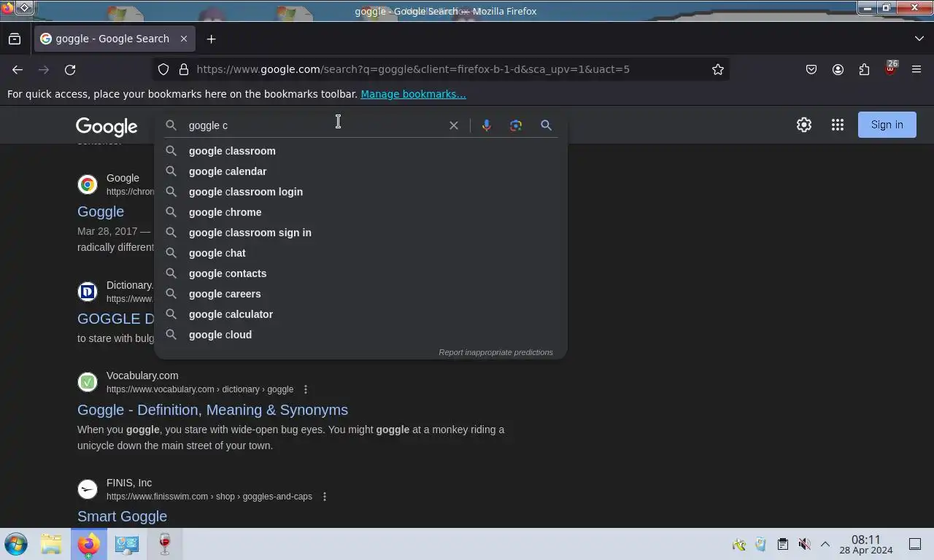The height and width of the screenshot is (560, 934).
Task: Click the Firefox View icon in the tab bar
Action: (x=15, y=39)
